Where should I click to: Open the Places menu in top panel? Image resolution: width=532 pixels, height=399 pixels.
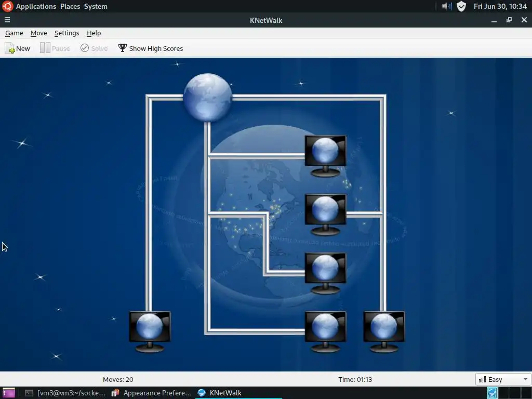(x=70, y=6)
